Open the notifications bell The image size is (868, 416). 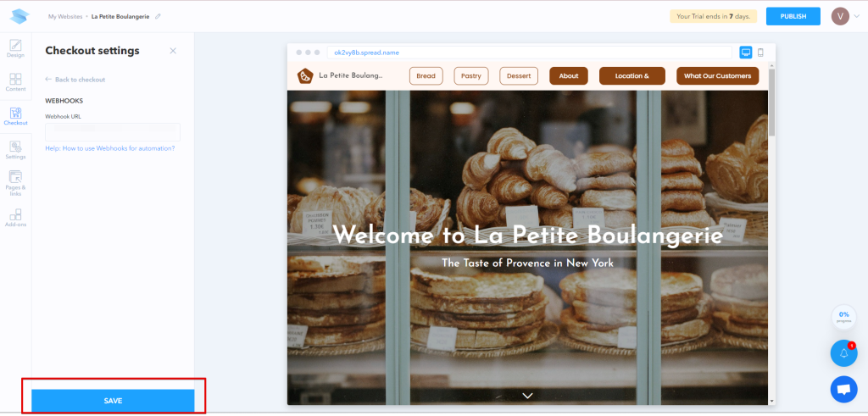pyautogui.click(x=843, y=352)
